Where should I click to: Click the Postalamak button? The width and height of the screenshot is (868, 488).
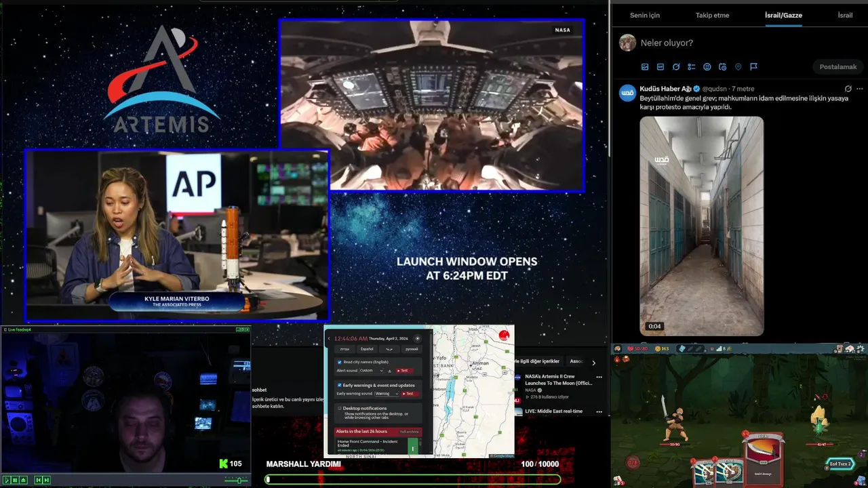[x=838, y=67]
